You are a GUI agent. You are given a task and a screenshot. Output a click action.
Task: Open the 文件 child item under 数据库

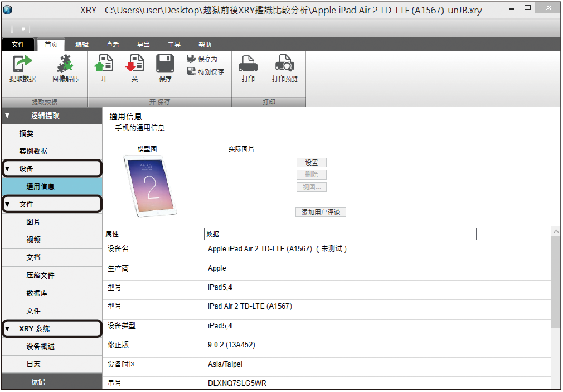click(52, 311)
